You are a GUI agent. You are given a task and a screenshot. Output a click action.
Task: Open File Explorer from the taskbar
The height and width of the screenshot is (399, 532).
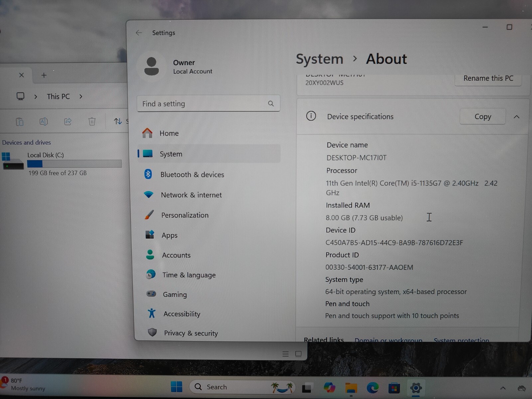coord(351,388)
